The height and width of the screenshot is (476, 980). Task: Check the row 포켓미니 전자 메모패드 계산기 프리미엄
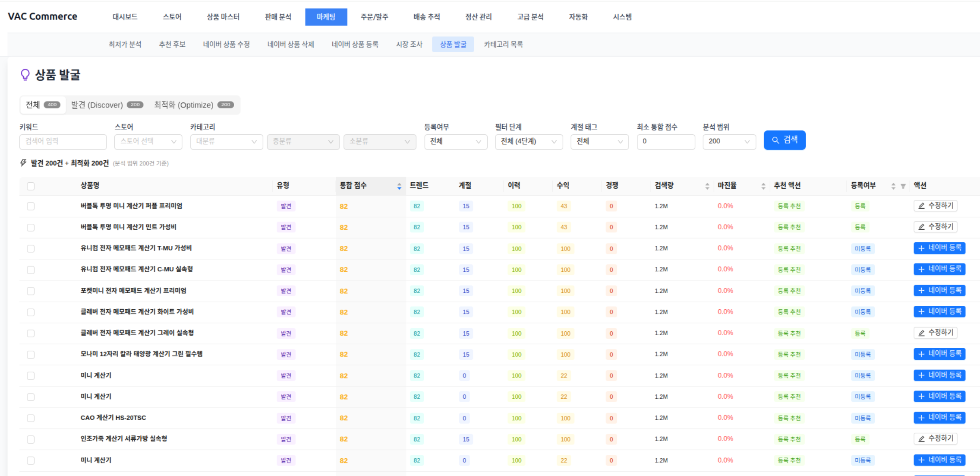click(31, 291)
